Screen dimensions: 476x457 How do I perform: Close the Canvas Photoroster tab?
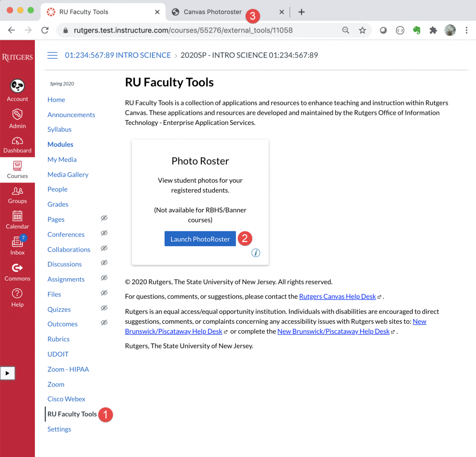[282, 12]
